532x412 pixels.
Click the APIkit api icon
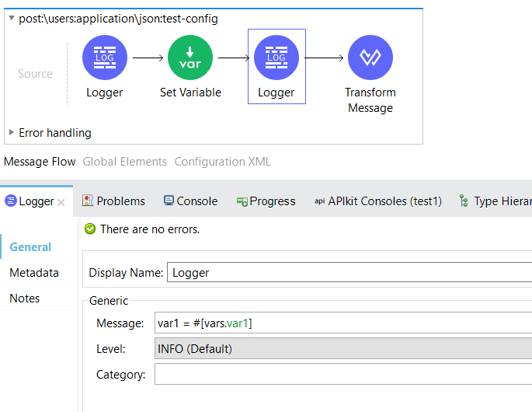click(x=319, y=201)
